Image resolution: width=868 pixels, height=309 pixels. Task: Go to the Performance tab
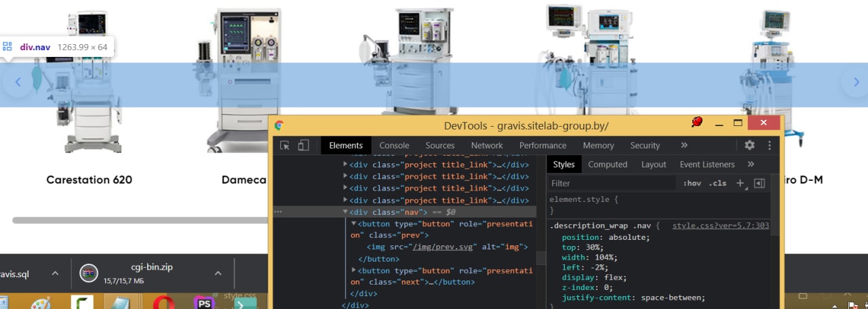pyautogui.click(x=542, y=145)
